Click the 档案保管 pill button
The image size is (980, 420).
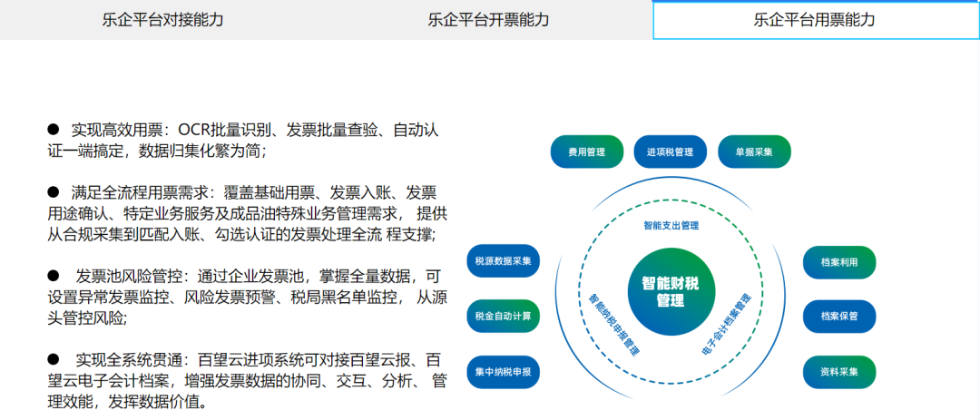[x=839, y=317]
